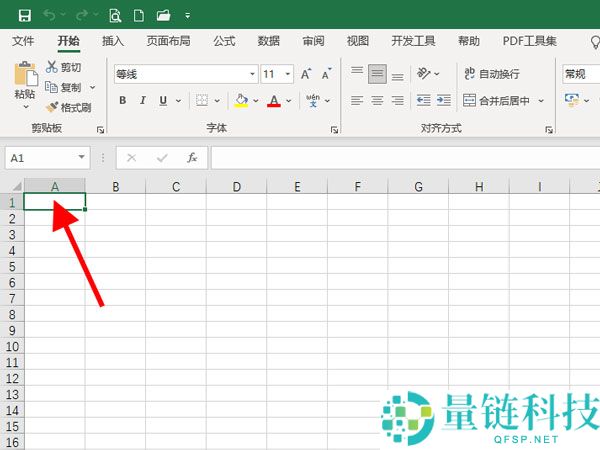Click into the formula bar
600x450 pixels.
point(405,158)
